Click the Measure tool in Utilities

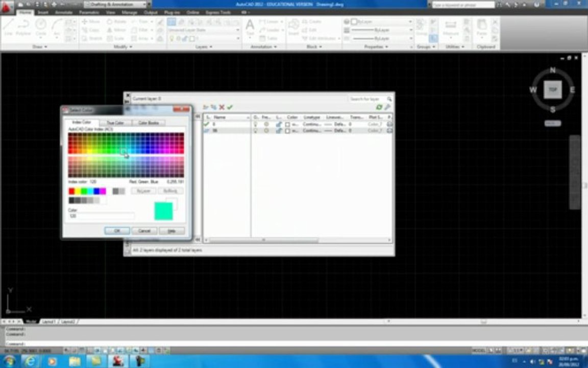point(451,28)
